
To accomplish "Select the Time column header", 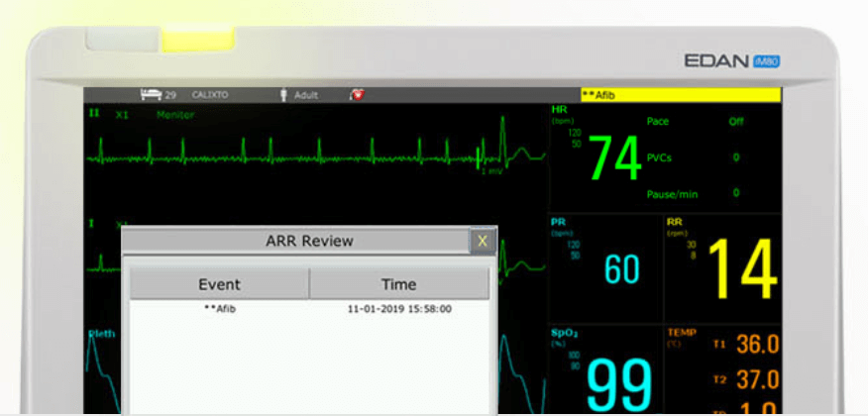I will click(x=398, y=284).
